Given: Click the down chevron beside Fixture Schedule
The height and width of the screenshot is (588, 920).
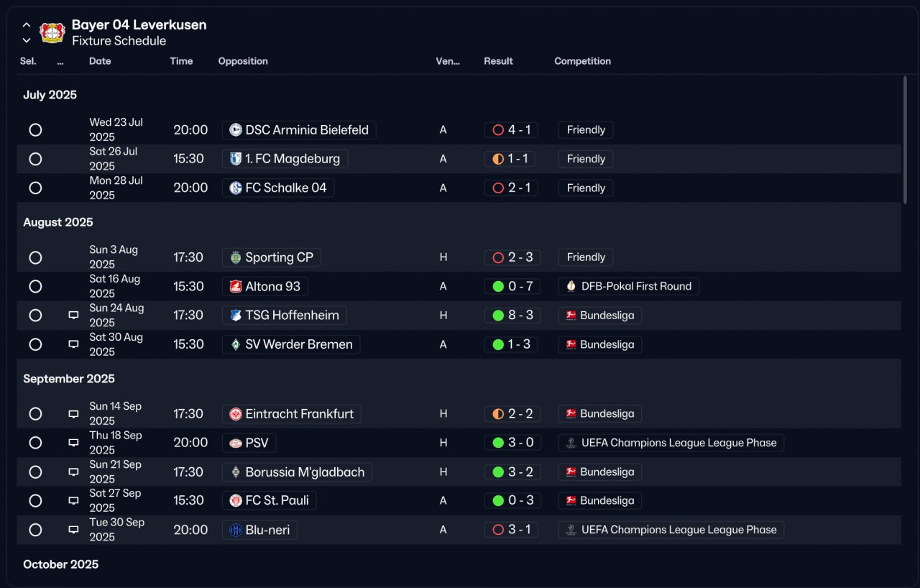Looking at the screenshot, I should (x=27, y=41).
